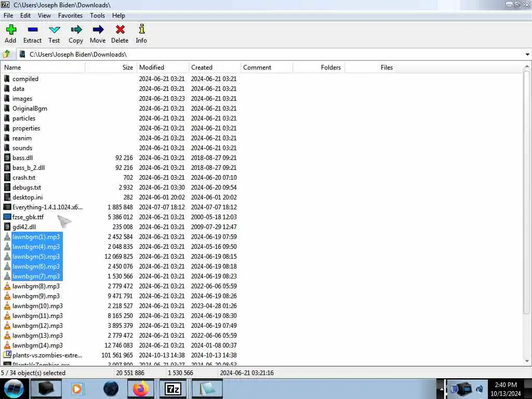Click the plants-vs.zombies archive icon

tap(7, 354)
